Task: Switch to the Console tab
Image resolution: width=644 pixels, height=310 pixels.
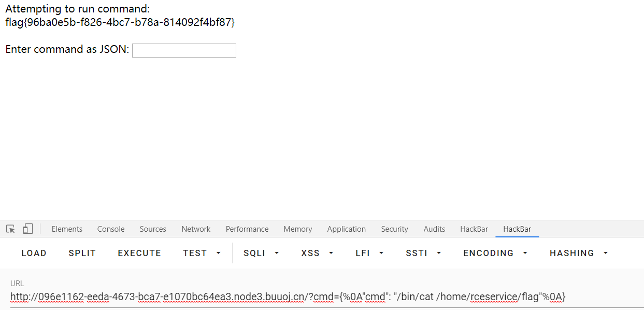Action: tap(111, 229)
